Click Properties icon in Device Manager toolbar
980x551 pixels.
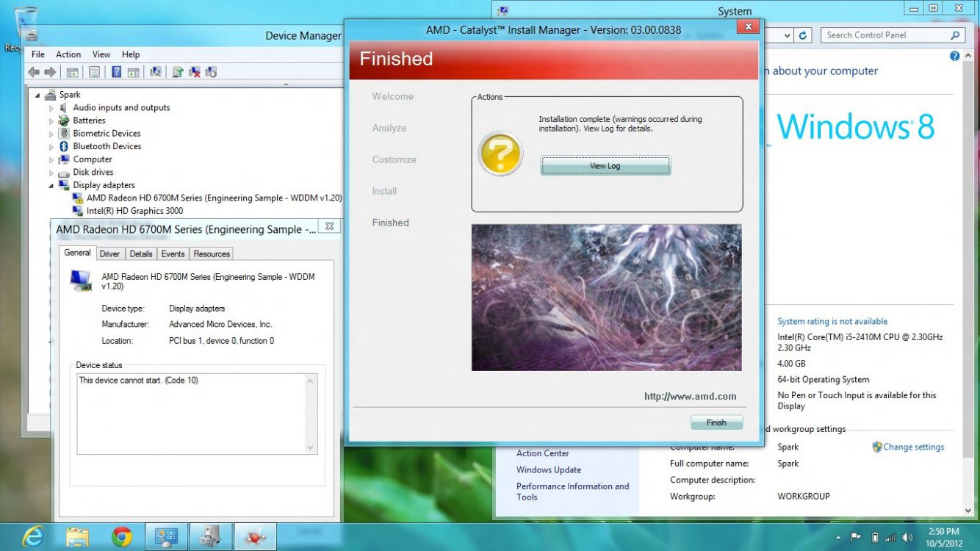pos(95,72)
